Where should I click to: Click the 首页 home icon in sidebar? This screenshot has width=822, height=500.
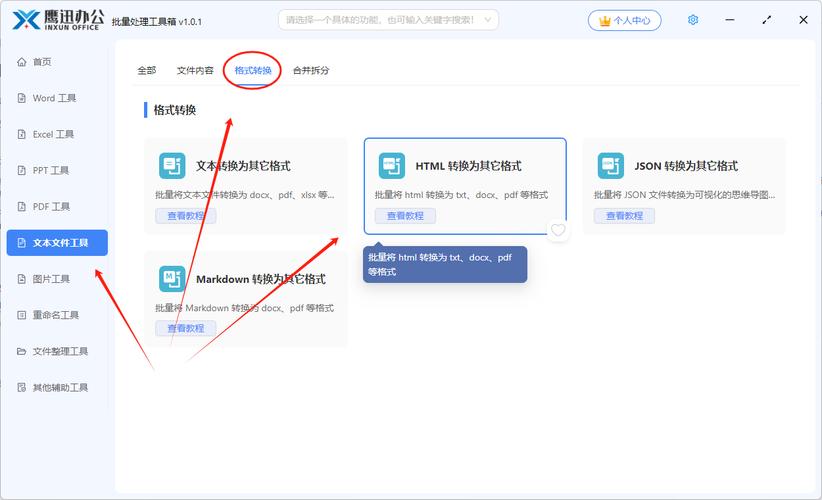22,62
